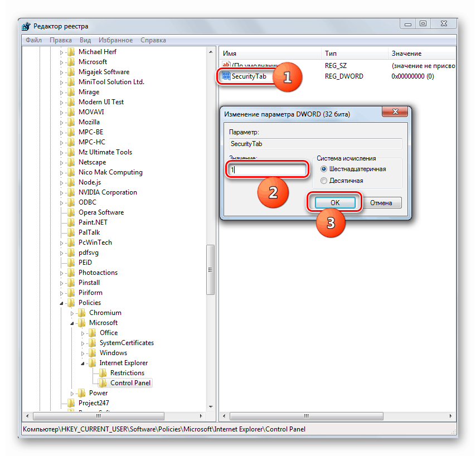
Task: Open the Избранное menu
Action: (x=116, y=40)
